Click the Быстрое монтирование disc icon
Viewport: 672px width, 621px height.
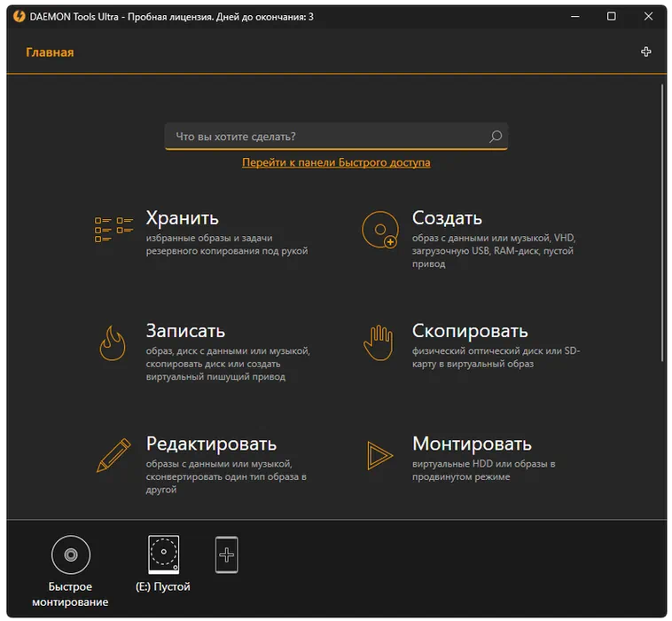[x=71, y=554]
